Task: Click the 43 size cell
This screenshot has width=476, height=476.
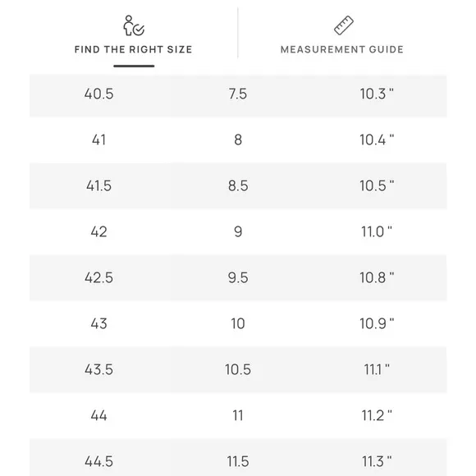Action: tap(99, 323)
